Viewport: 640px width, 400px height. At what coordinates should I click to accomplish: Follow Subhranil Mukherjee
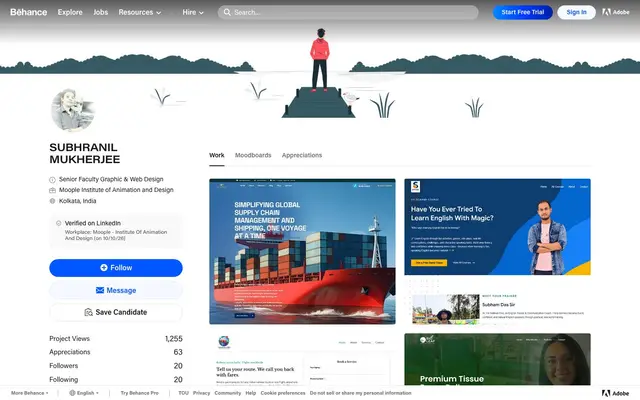(116, 268)
